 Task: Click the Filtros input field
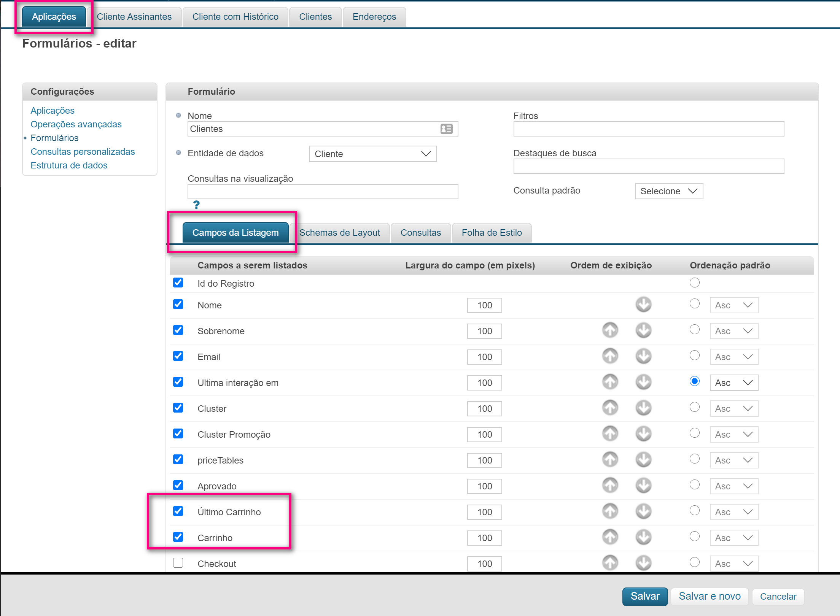[x=648, y=129]
